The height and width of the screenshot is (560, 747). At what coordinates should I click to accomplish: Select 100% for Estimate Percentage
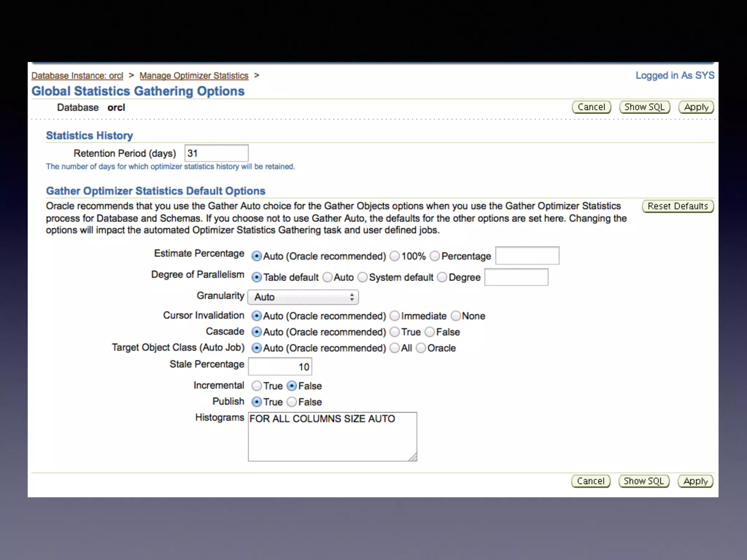pyautogui.click(x=394, y=256)
